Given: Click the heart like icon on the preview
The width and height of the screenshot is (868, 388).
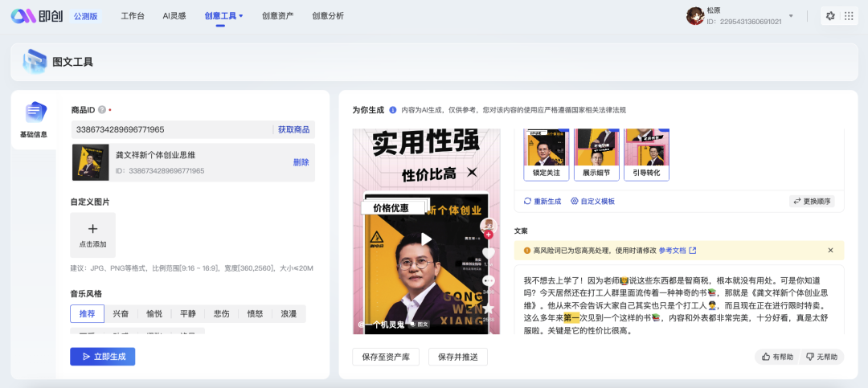Looking at the screenshot, I should 489,254.
